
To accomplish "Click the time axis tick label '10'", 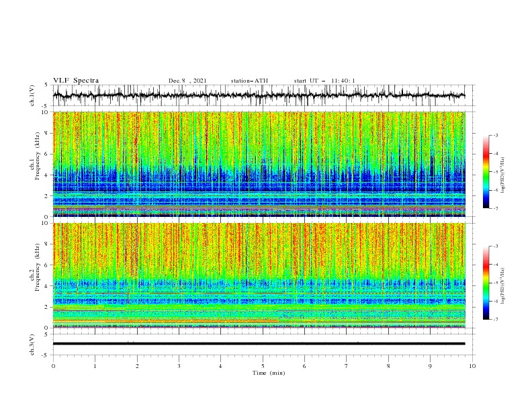I will 472,366.
